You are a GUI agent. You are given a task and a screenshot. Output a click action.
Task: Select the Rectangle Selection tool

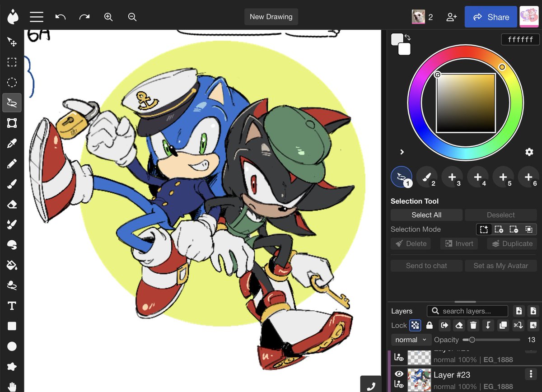(x=12, y=62)
